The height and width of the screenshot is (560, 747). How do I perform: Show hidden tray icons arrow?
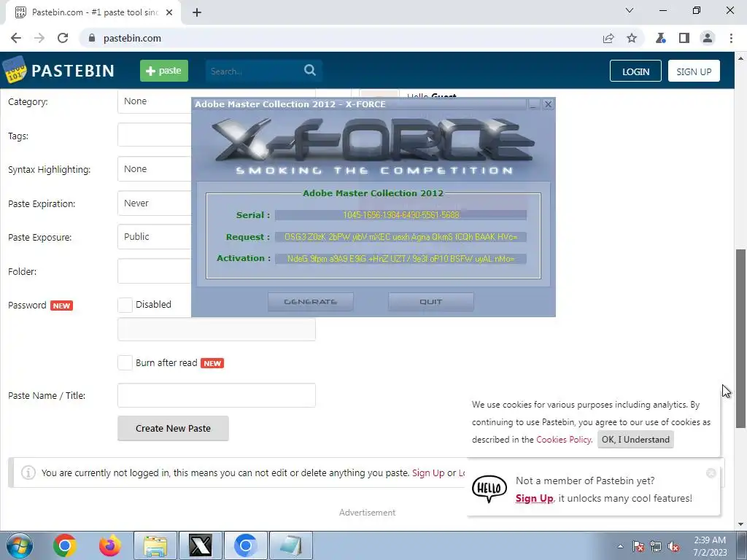point(620,546)
